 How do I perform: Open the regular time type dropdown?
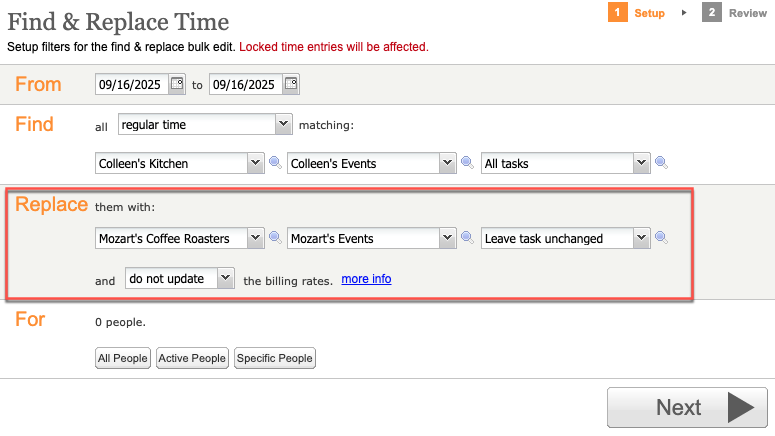pos(205,124)
